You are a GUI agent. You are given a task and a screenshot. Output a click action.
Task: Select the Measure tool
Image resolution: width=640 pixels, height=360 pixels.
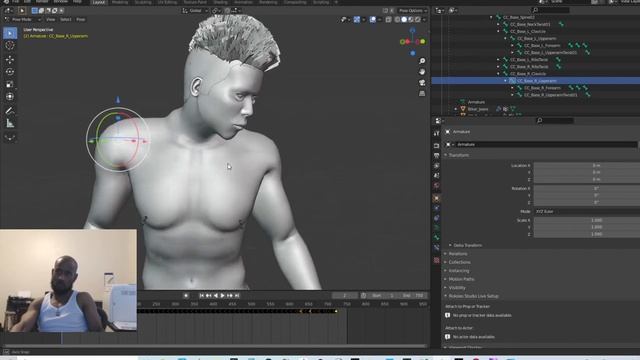(x=10, y=123)
